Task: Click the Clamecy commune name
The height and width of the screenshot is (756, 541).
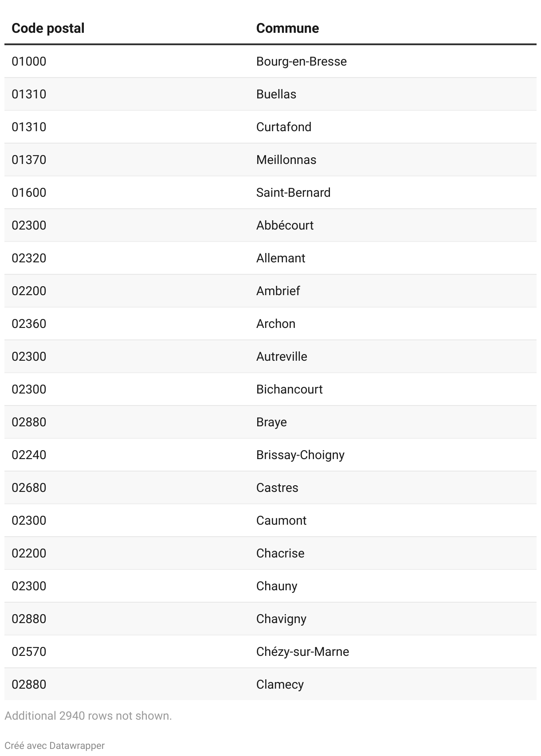Action: [x=280, y=684]
